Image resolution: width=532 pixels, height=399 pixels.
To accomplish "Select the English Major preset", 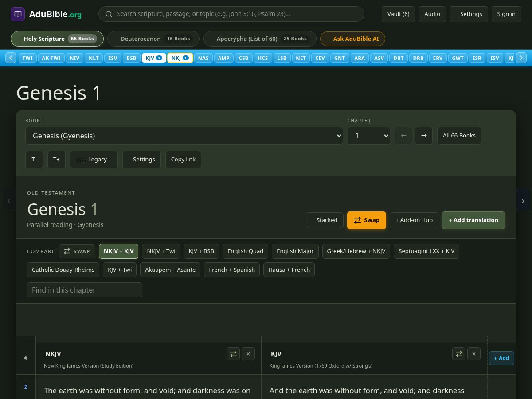I will tap(295, 251).
